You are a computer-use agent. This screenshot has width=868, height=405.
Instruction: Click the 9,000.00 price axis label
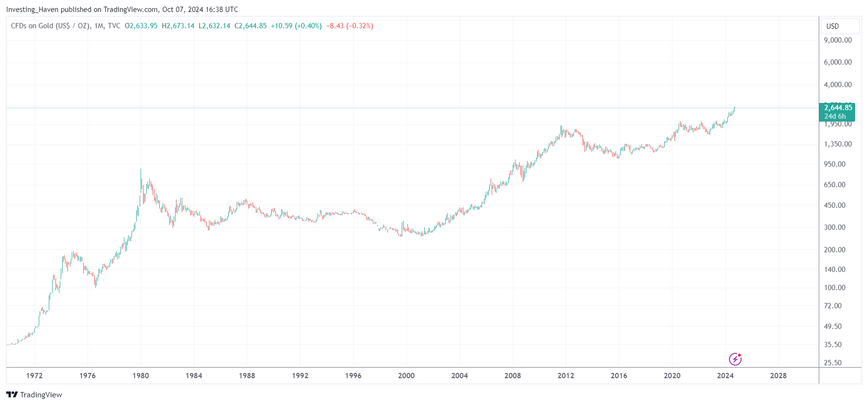click(838, 40)
